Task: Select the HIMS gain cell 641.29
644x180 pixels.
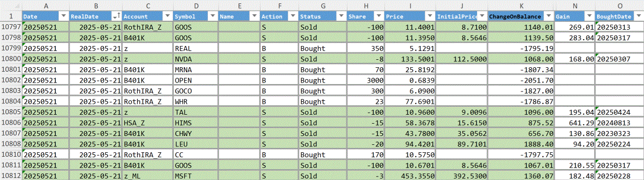Action: pyautogui.click(x=575, y=122)
